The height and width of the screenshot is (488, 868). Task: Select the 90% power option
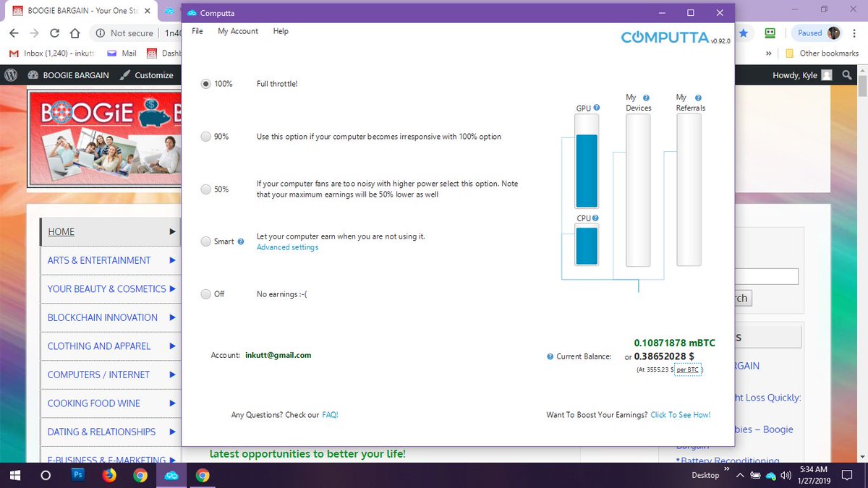[206, 136]
